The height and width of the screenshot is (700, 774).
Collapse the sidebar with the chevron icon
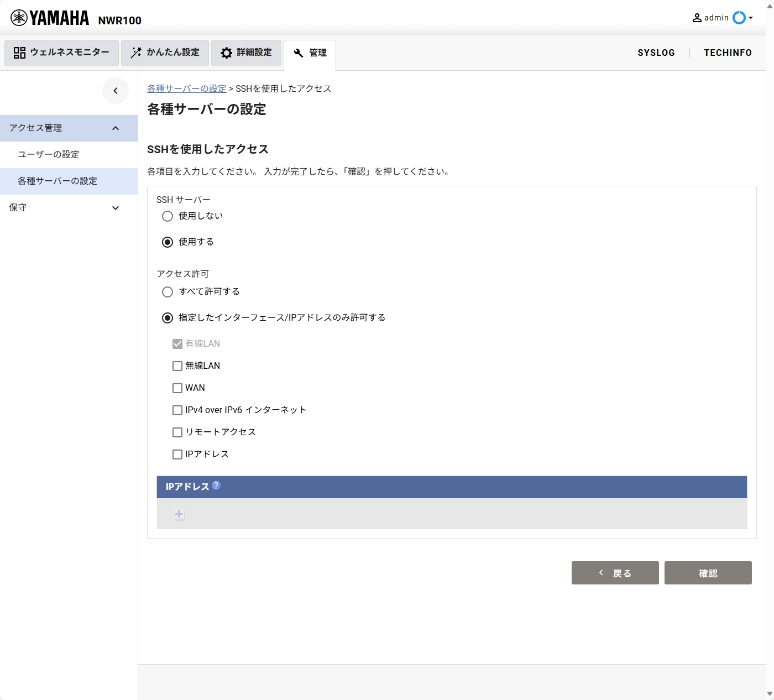coord(116,91)
